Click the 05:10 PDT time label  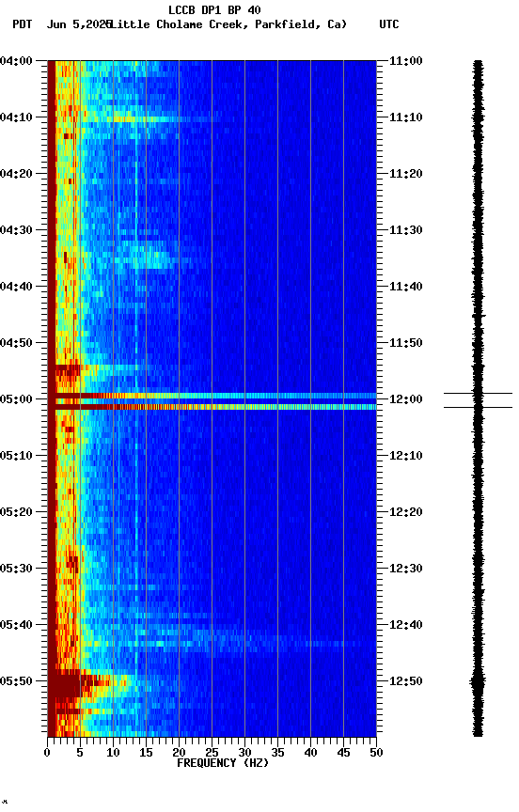click(x=16, y=456)
